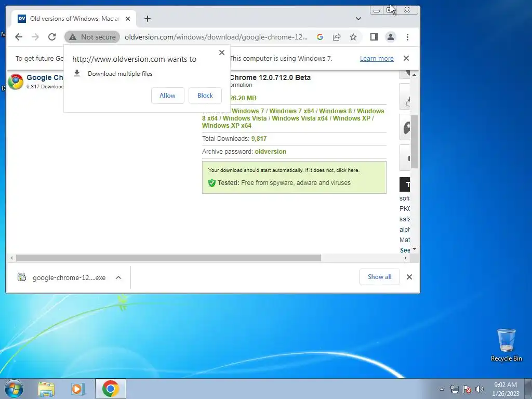Show hidden system tray icons
The width and height of the screenshot is (532, 399).
pyautogui.click(x=442, y=389)
